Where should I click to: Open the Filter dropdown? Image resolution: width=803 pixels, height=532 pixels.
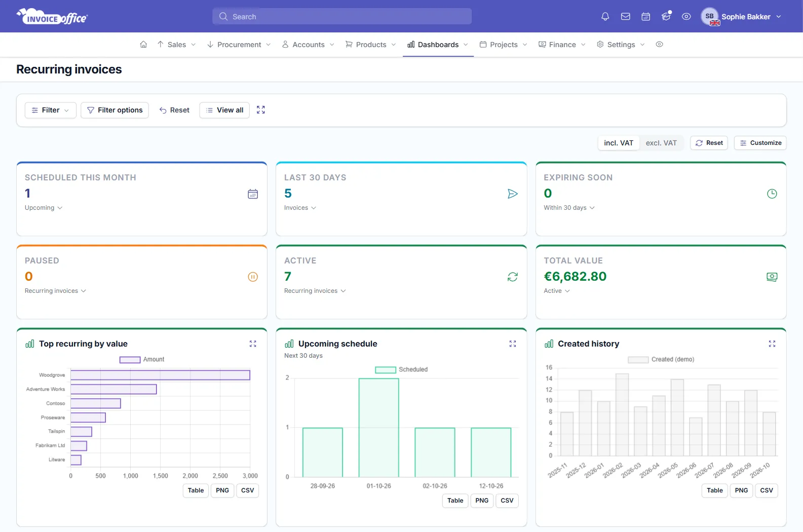pos(51,110)
